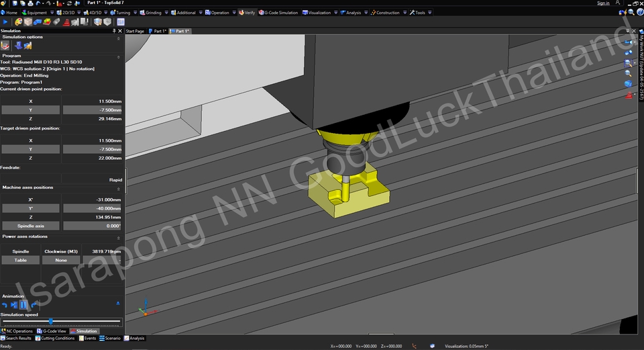
Task: Click the third simulation options icon
Action: coord(28,46)
